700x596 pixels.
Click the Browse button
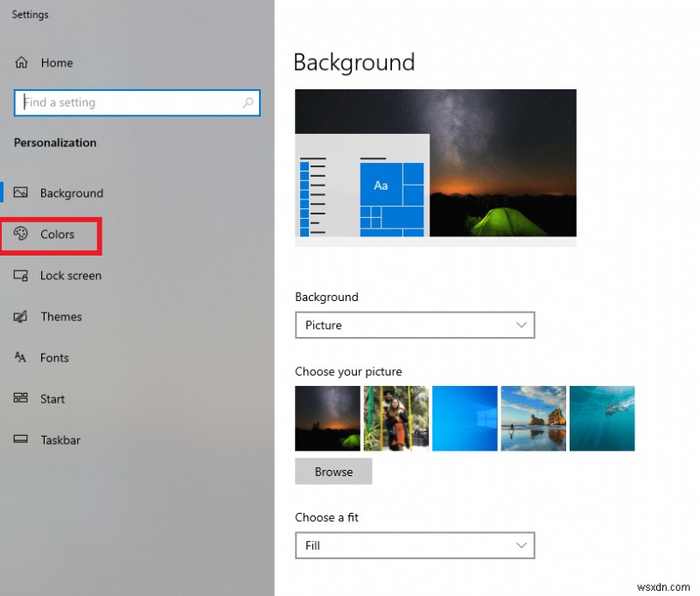point(333,472)
